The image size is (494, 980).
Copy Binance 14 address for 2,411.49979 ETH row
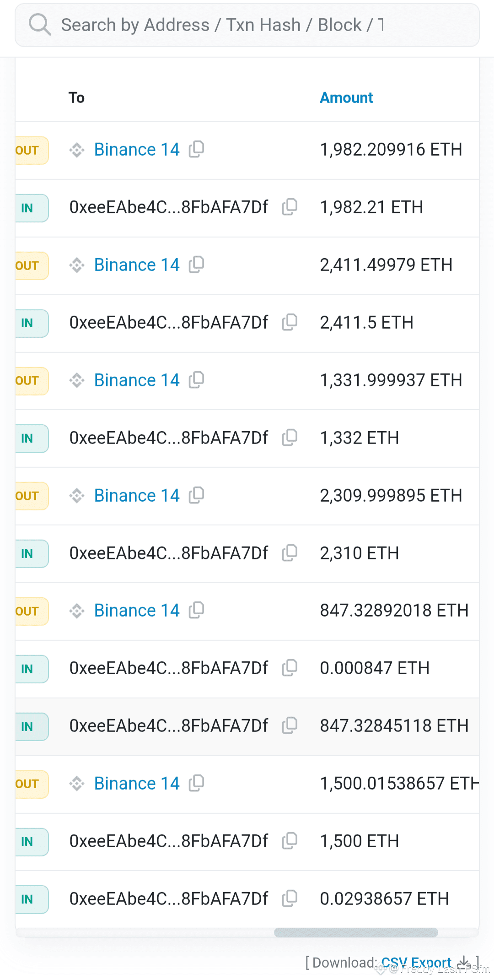197,265
